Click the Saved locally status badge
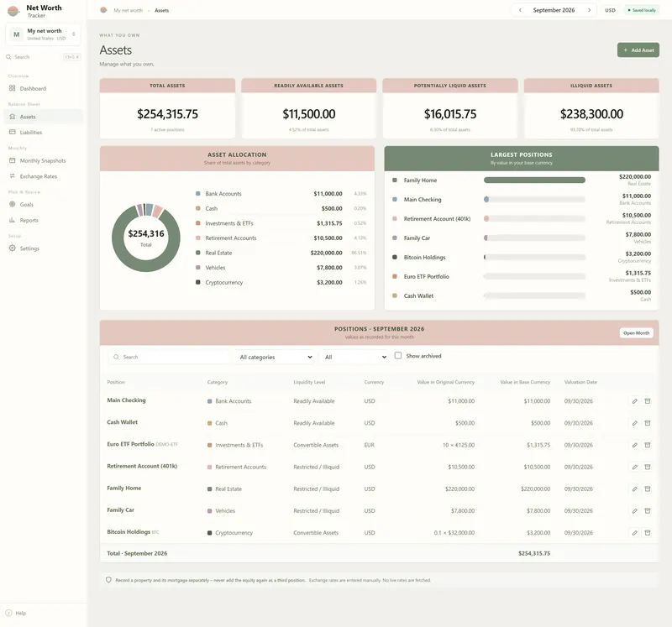672x627 pixels. [x=642, y=10]
